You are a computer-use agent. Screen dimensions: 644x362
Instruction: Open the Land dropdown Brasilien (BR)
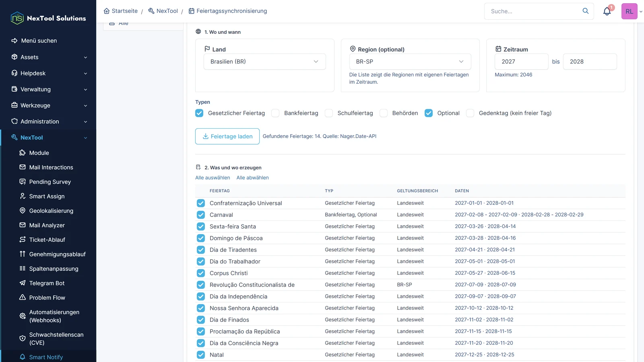(x=264, y=62)
